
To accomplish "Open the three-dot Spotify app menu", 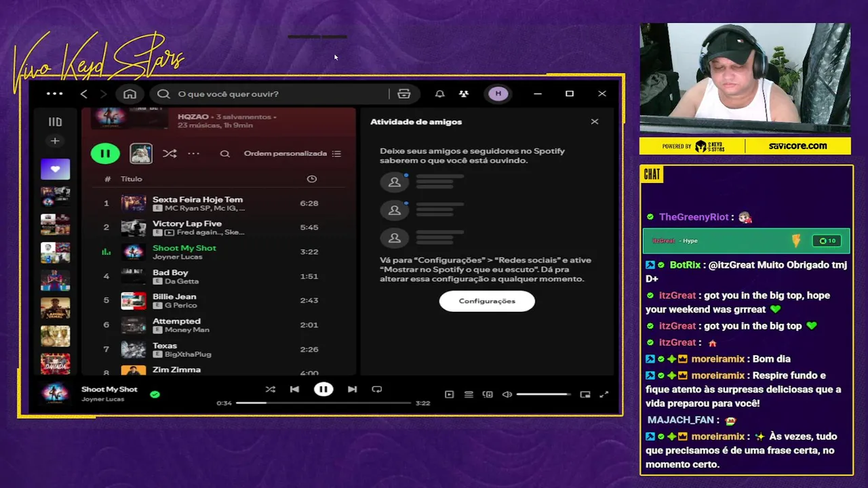I will 55,94.
